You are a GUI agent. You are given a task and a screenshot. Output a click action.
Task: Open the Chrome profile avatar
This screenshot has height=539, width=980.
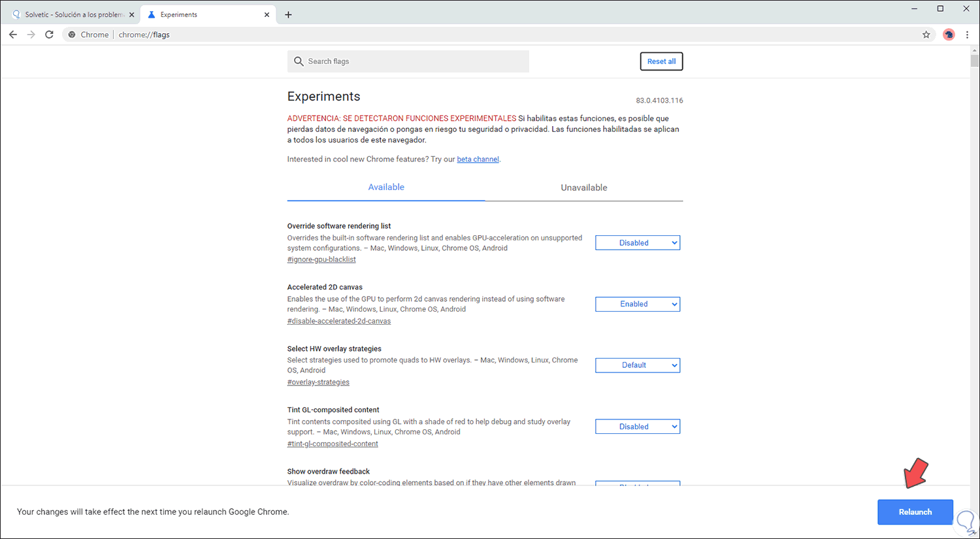(x=949, y=35)
